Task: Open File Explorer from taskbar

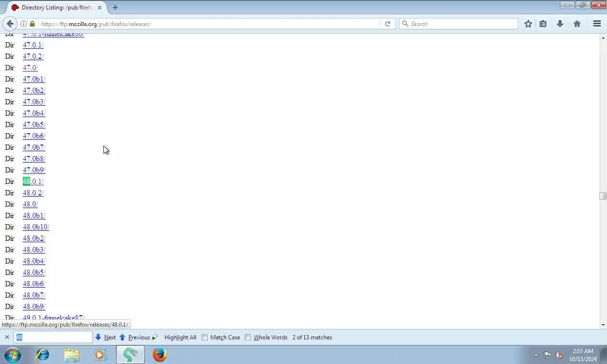Action: point(72,355)
